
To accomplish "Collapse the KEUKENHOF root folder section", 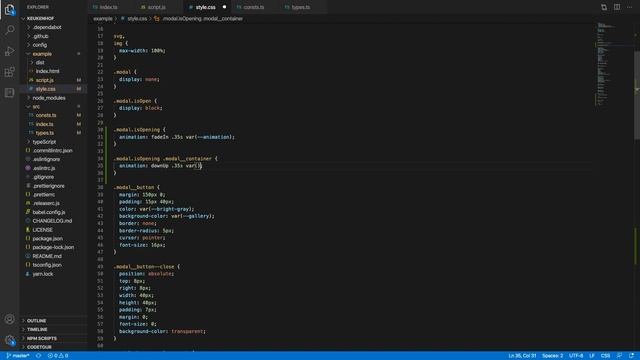I will tap(53, 18).
